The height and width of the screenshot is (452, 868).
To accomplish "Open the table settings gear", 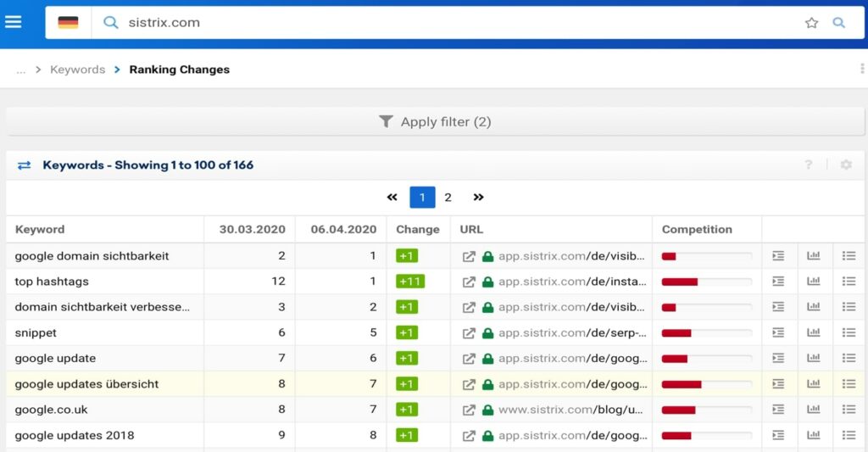I will pos(846,165).
